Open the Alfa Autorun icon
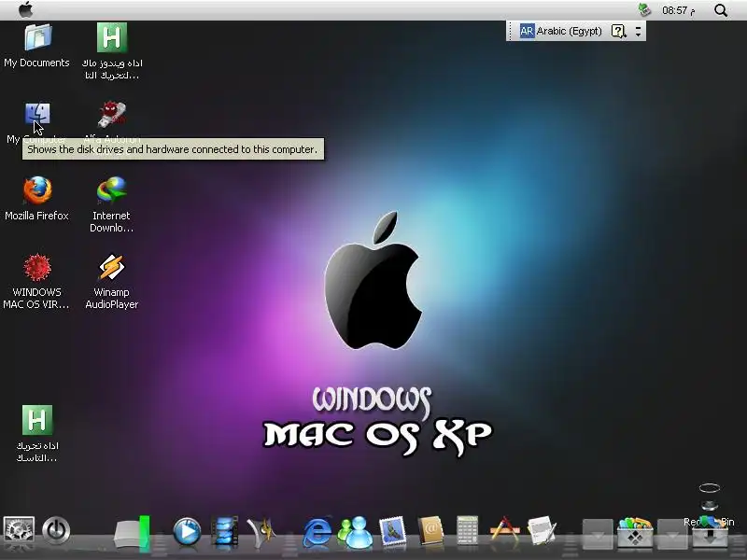Viewport: 747px width, 560px height. coord(112,114)
